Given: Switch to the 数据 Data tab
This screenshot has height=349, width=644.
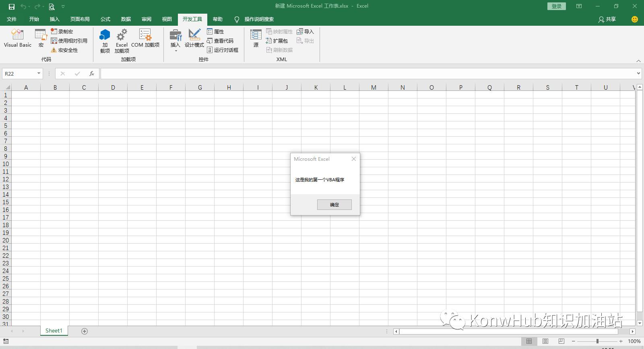Looking at the screenshot, I should 126,19.
